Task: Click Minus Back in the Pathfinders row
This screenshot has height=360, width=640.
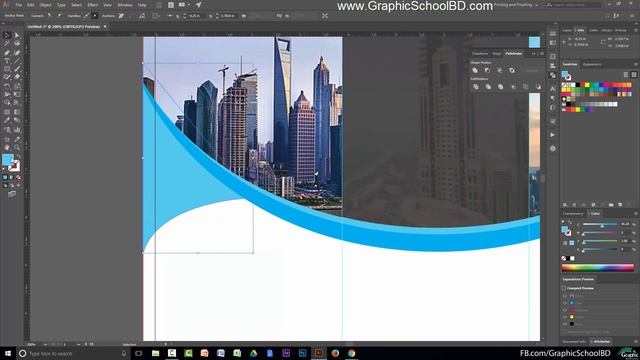Action: tap(538, 87)
